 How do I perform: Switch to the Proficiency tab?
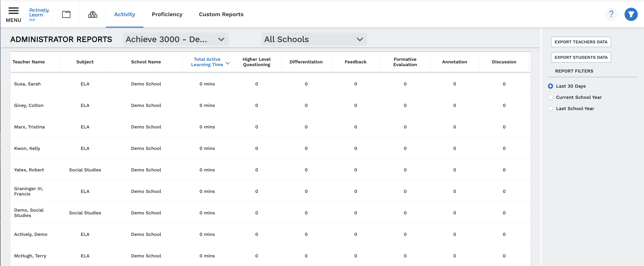tap(167, 14)
